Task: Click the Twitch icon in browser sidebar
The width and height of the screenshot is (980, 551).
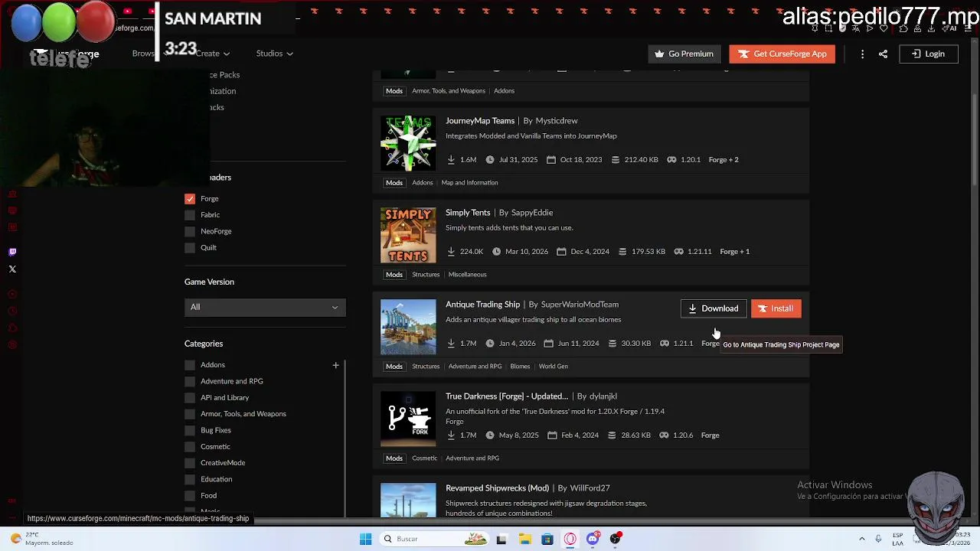Action: [12, 252]
